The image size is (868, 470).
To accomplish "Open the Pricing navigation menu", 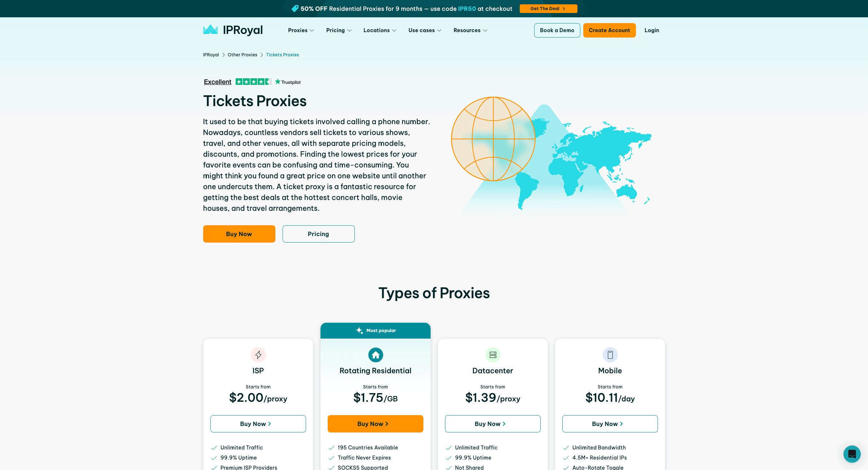I will click(339, 30).
